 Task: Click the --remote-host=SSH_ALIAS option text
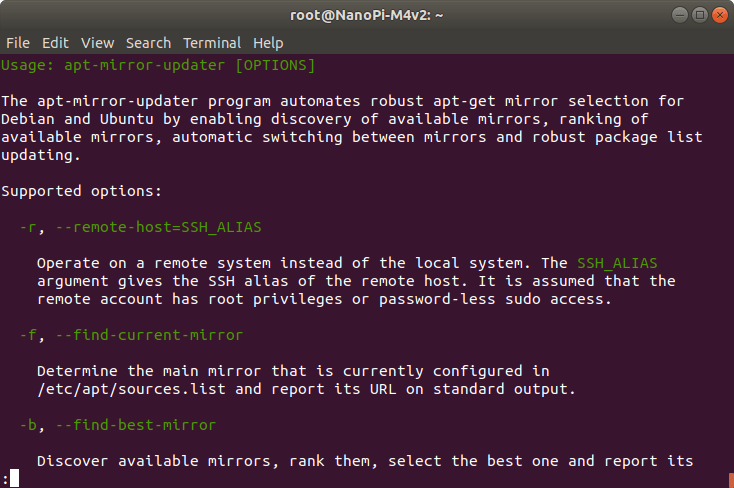tap(158, 227)
